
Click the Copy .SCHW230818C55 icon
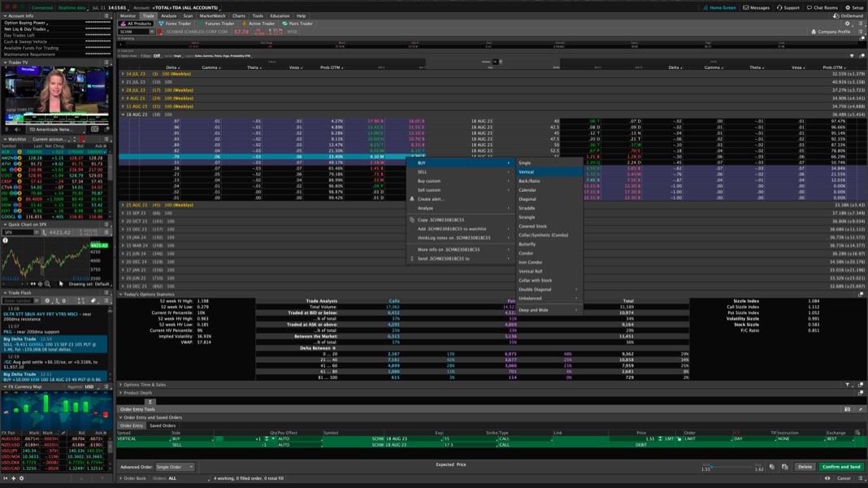[x=412, y=219]
